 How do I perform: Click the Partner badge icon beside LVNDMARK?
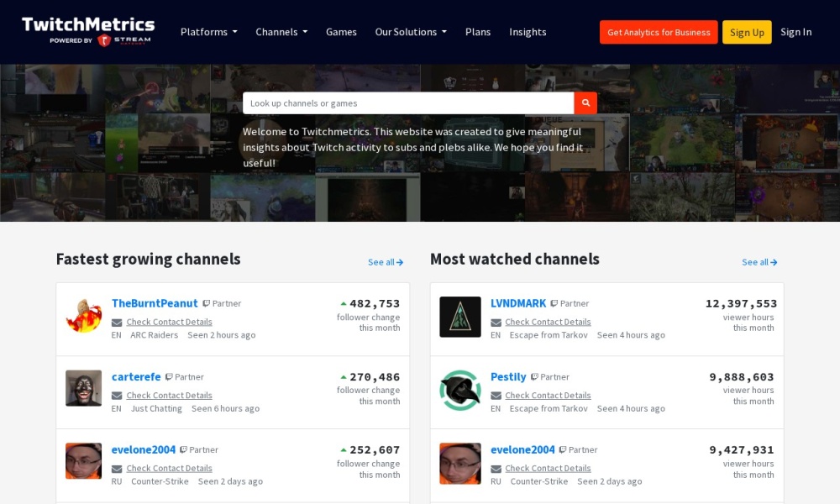click(556, 303)
